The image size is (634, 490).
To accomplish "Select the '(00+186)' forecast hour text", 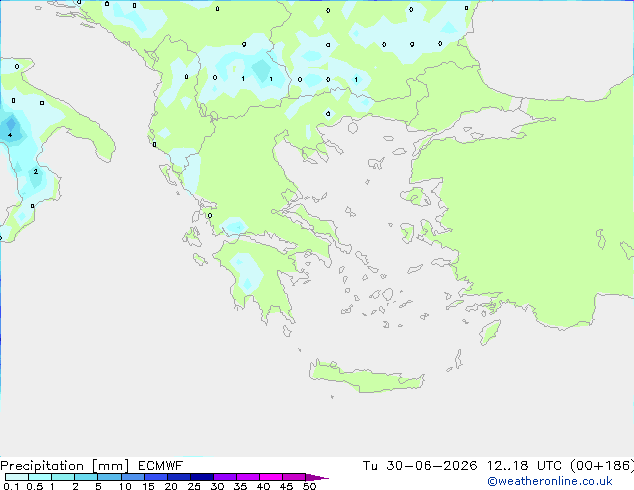I will pos(602,466).
